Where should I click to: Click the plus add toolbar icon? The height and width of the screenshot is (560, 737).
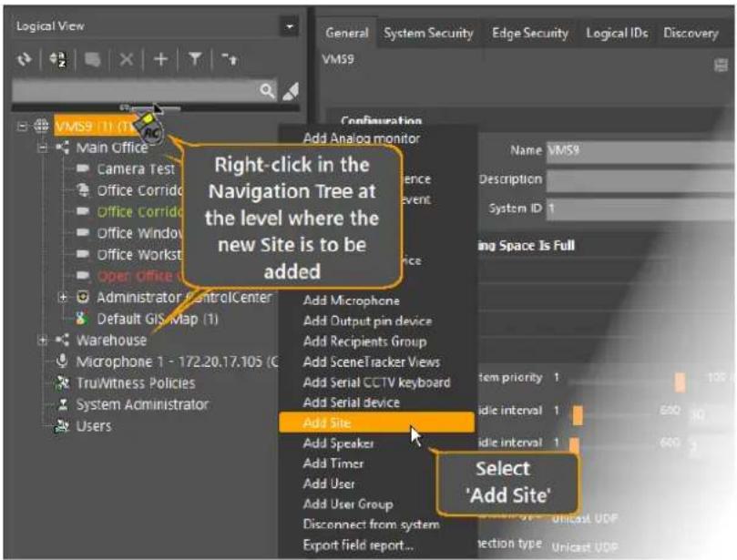tap(160, 59)
